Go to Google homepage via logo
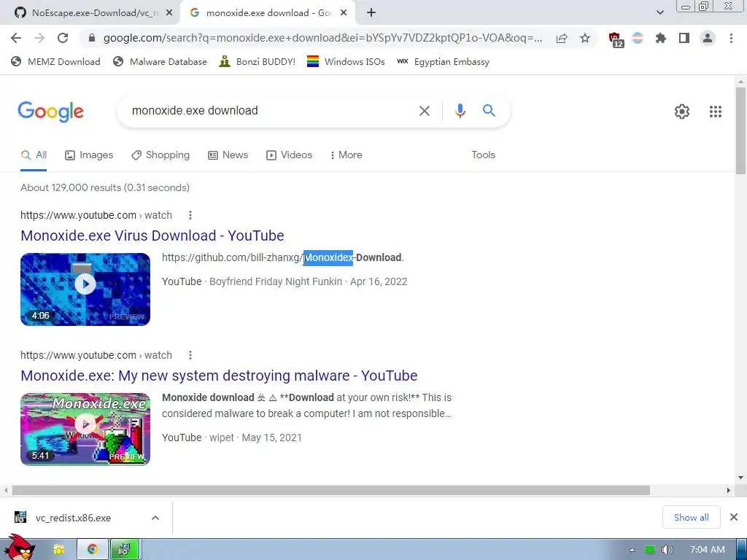Viewport: 747px width, 560px height. coord(51,112)
